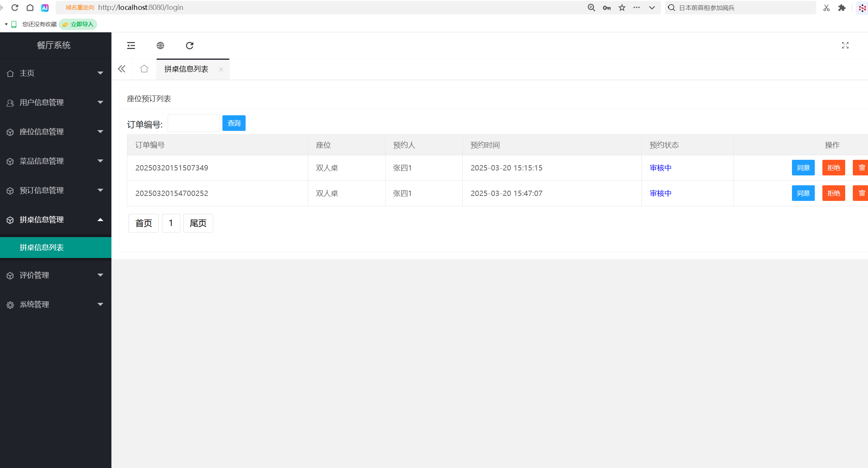Click the refresh icon in app toolbar
868x468 pixels.
click(189, 46)
